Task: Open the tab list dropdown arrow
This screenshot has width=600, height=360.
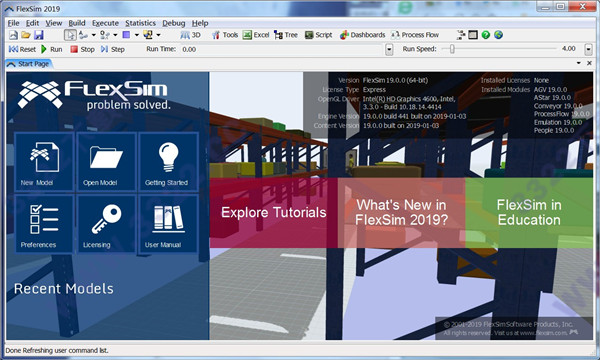Action: [x=579, y=63]
